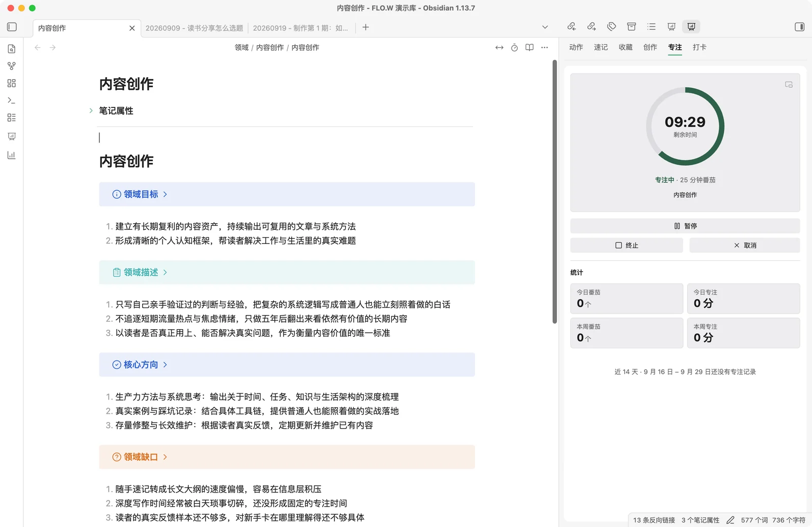Select the 速记 tab in right panel
Viewport: 812px width, 527px height.
[x=601, y=47]
